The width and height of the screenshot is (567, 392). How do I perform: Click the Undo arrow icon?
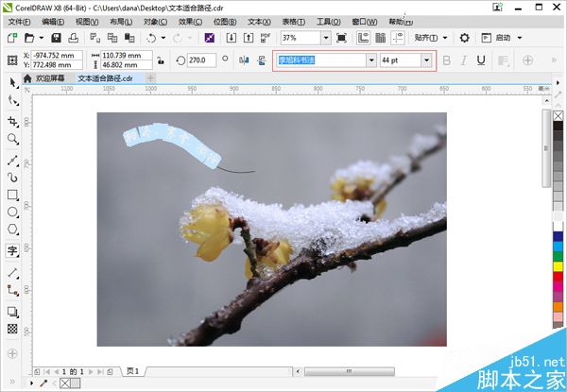click(151, 38)
